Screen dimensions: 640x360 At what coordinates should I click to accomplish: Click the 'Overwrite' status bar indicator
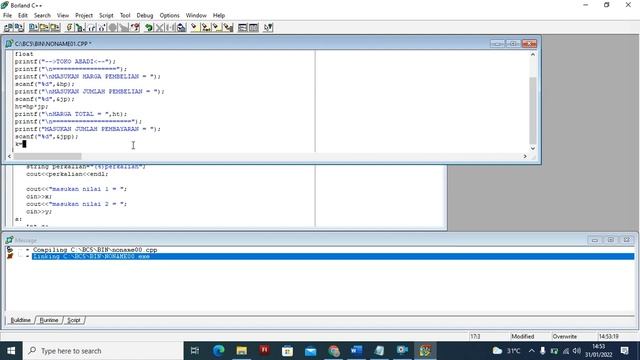click(x=564, y=336)
